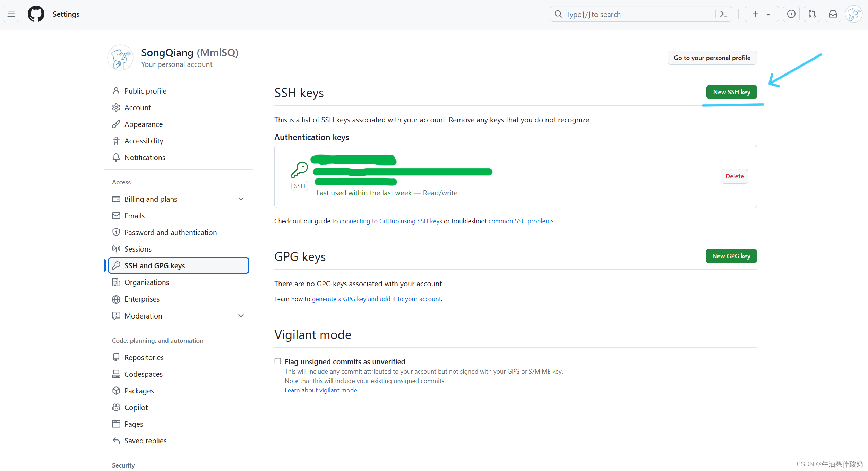Go to the Copilot settings page

point(136,407)
